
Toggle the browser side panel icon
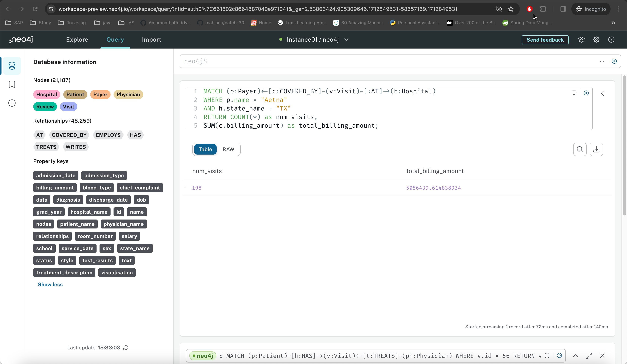(563, 9)
